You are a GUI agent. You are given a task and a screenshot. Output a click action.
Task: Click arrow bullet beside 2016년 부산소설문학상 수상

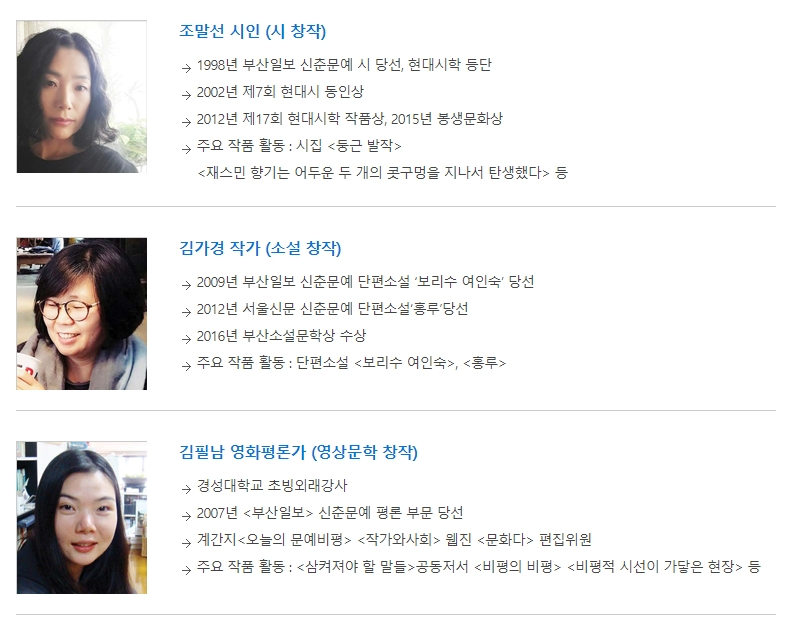point(186,339)
